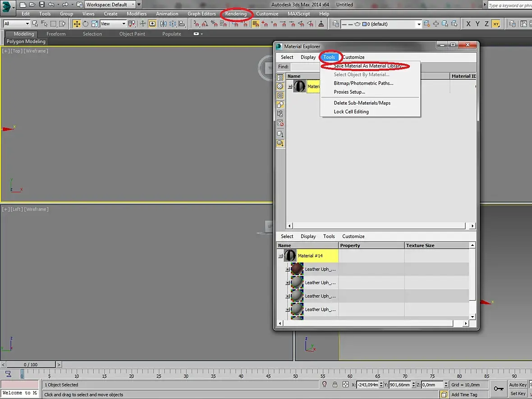Choose the Rectangular Selection Region tool
The height and width of the screenshot is (399, 532).
tap(53, 24)
